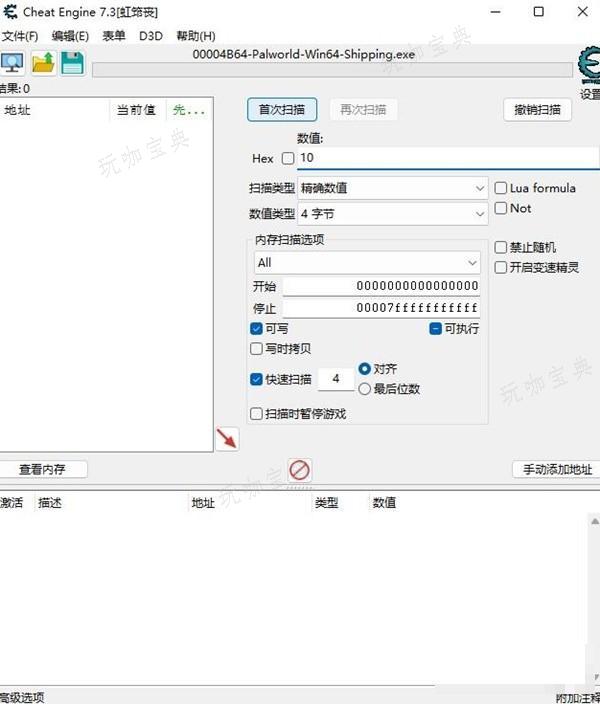Viewport: 600px width, 704px height.
Task: Open memory viewer via 查看内存
Action: point(43,470)
